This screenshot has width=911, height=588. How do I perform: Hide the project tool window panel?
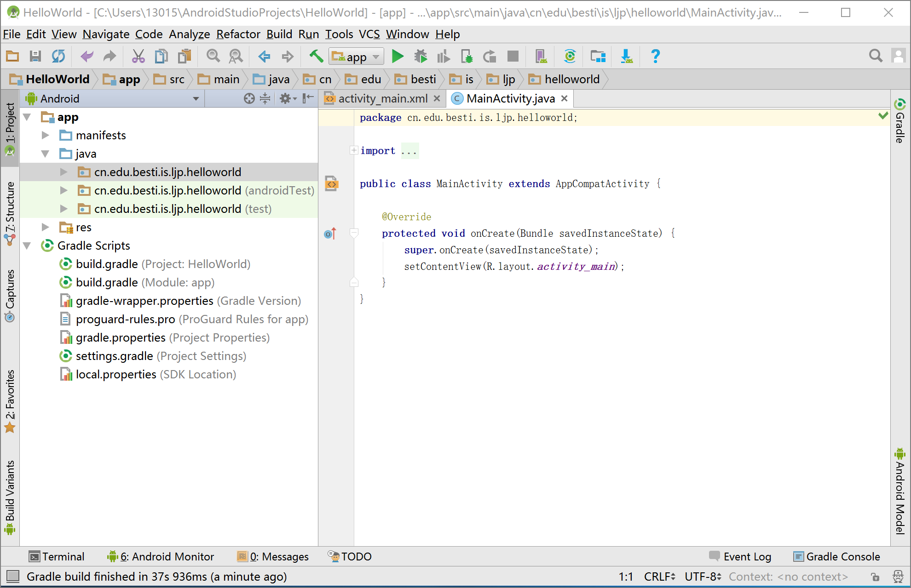(308, 98)
